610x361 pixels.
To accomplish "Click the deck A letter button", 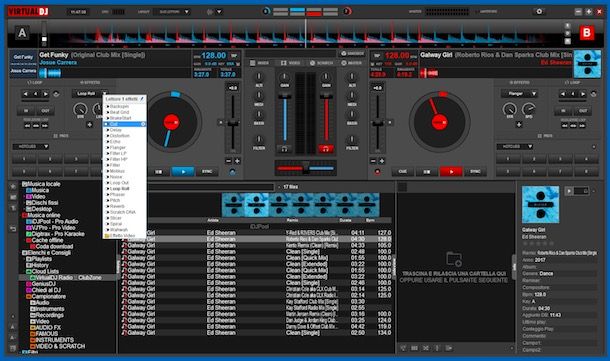I will [x=22, y=33].
